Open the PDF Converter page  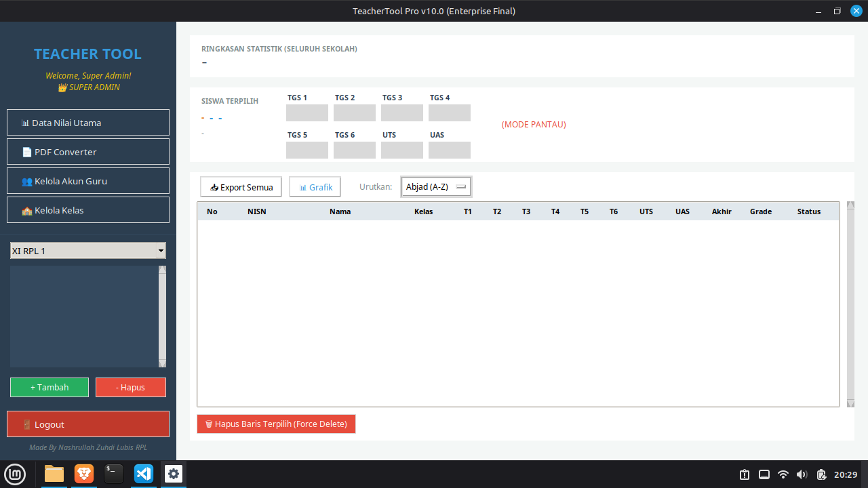tap(88, 152)
